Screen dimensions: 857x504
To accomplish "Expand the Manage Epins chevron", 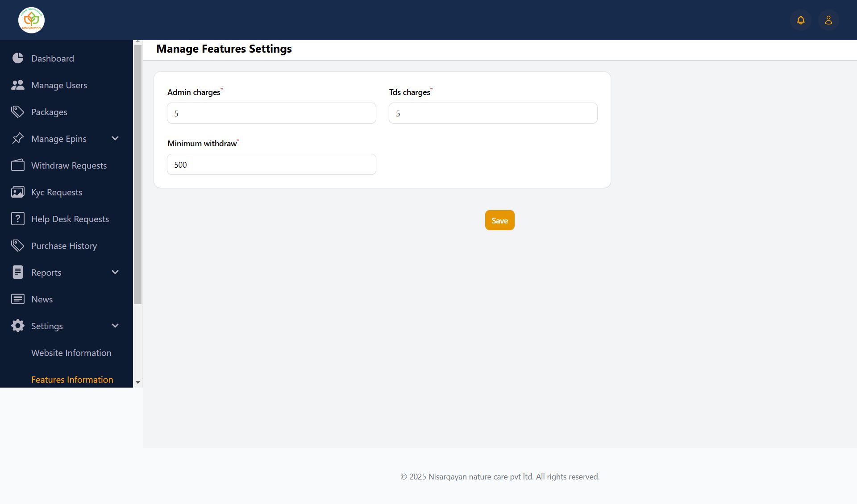I will [115, 139].
